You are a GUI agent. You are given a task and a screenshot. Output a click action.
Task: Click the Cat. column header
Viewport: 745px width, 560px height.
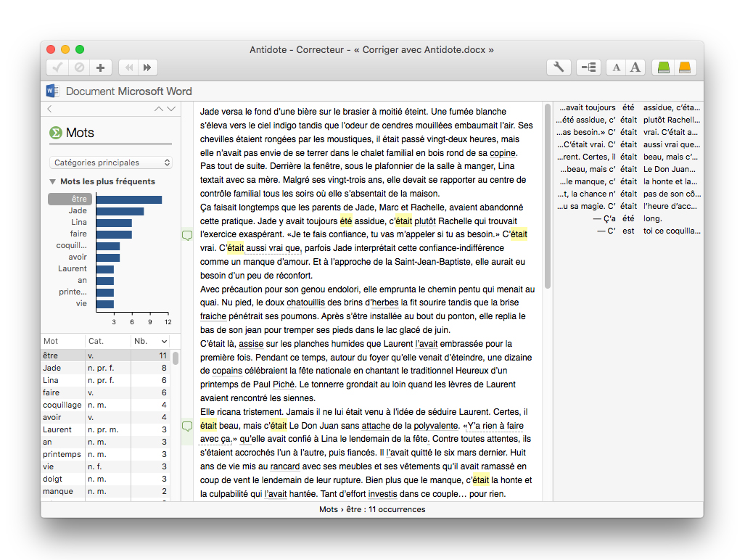coord(96,341)
